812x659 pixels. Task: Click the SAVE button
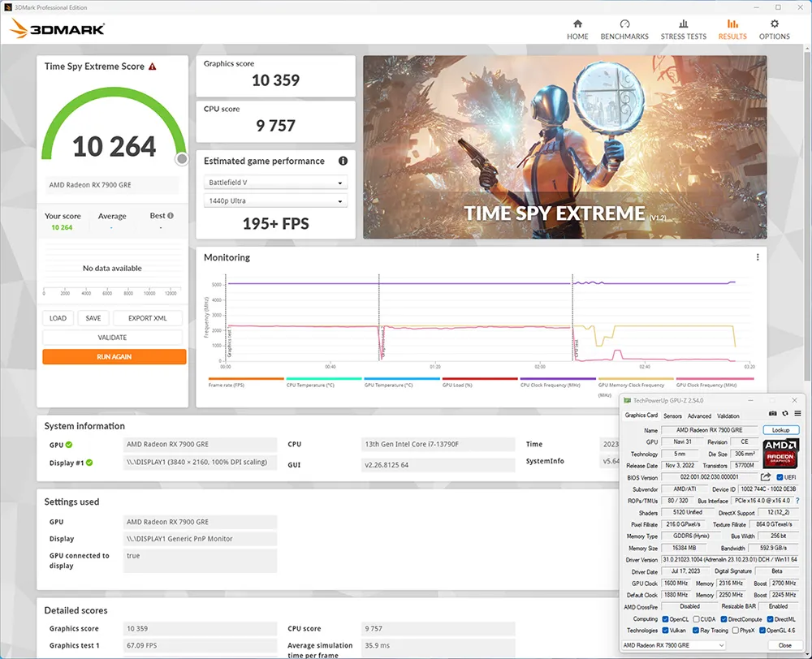point(93,318)
